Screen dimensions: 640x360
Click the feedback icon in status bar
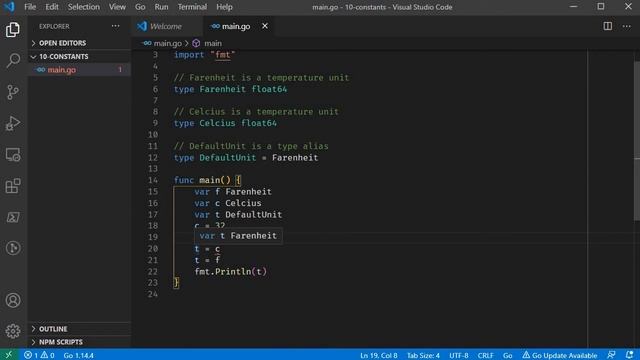[611, 355]
